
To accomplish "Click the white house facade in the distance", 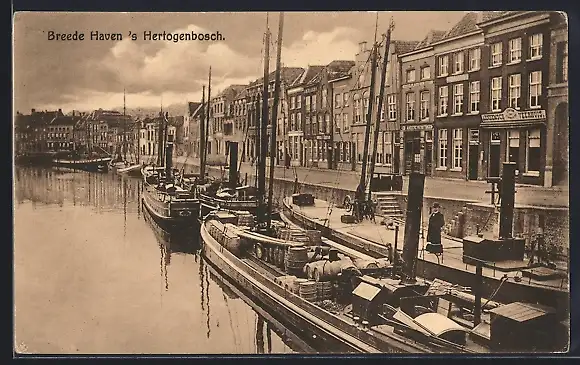I will point(151,139).
